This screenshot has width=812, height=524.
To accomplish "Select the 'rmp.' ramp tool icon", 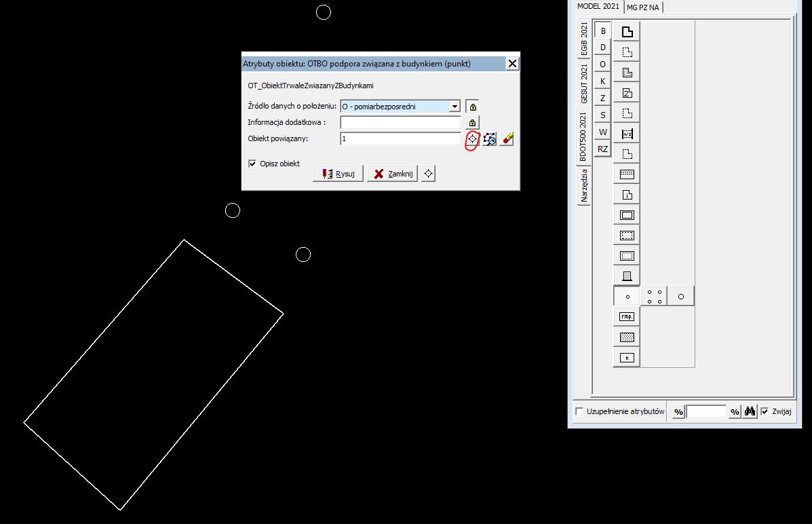I will point(627,316).
